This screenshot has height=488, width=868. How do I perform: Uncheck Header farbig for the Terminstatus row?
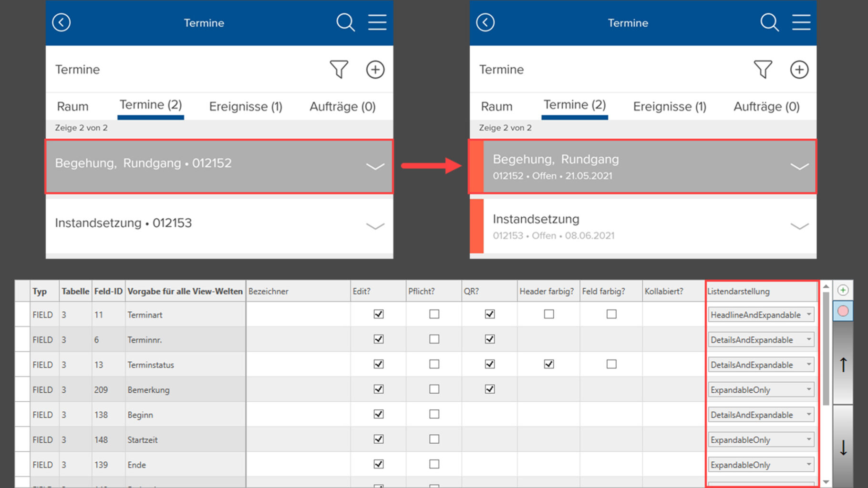click(x=549, y=365)
